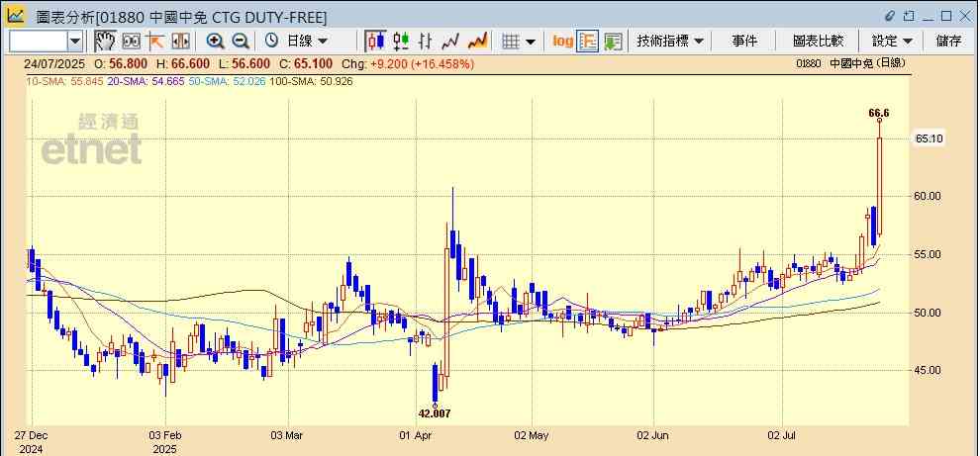Click the 02 May date axis label
The height and width of the screenshot is (456, 980).
(532, 435)
